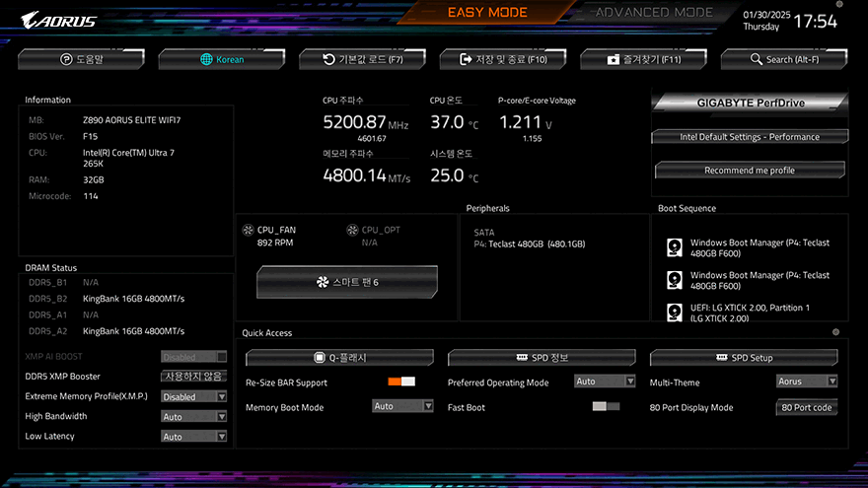Click DDR5 XMP Booster 사용하지 않음 field
This screenshot has width=868, height=488.
click(193, 377)
